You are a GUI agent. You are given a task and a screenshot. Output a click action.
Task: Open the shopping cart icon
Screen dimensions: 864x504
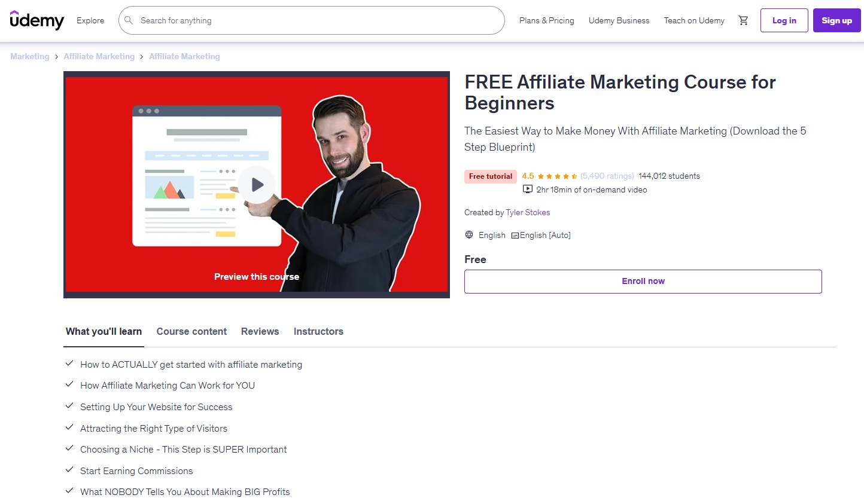point(743,20)
